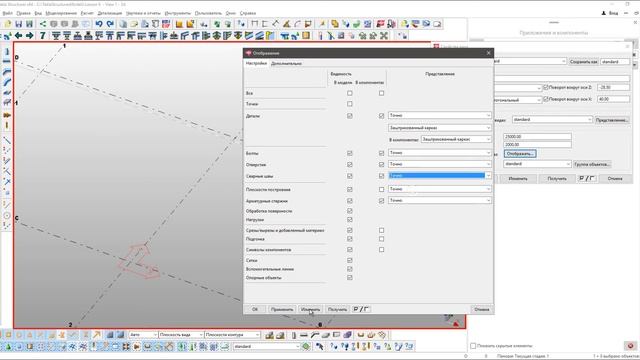
Task: Click the Redo arrow icon
Action: tap(110, 24)
